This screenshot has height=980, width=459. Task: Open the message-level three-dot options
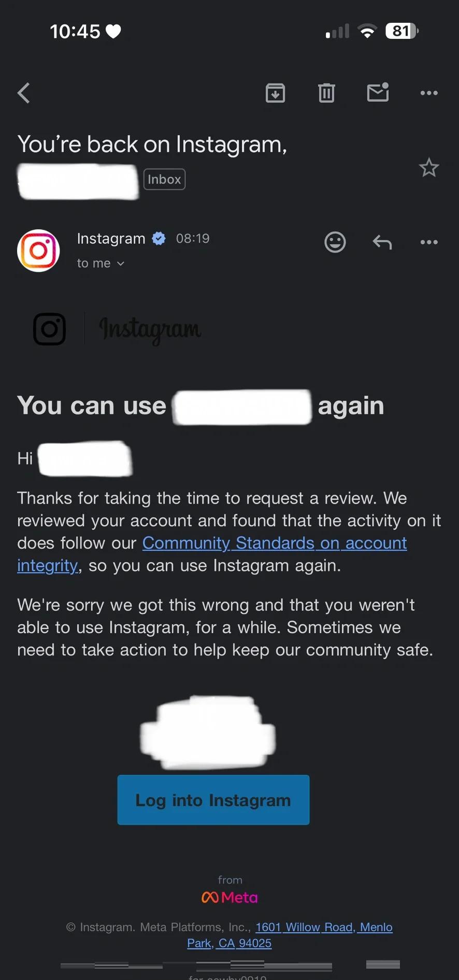click(x=429, y=242)
